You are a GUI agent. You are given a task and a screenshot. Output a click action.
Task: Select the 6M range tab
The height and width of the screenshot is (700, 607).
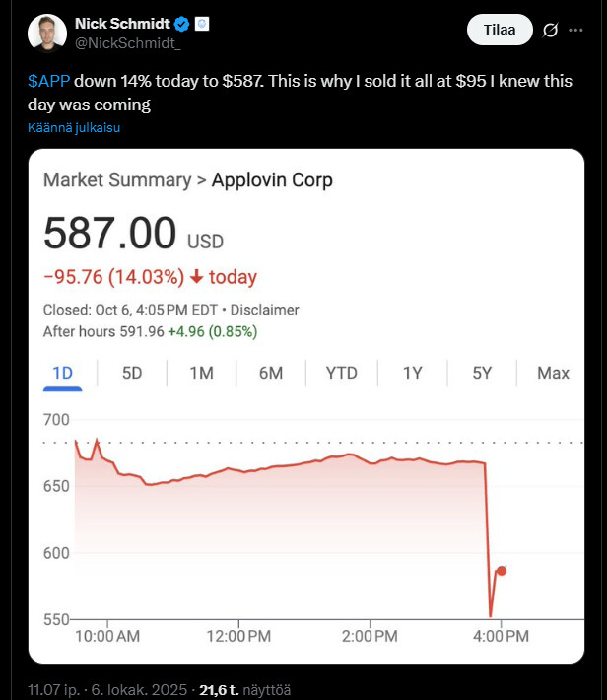tap(271, 373)
